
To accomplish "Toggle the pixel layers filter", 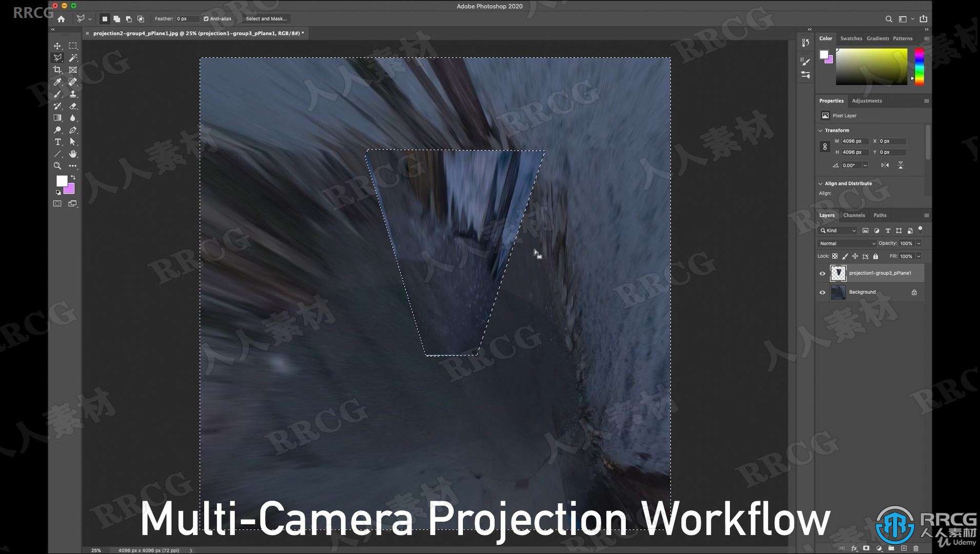I will click(865, 231).
